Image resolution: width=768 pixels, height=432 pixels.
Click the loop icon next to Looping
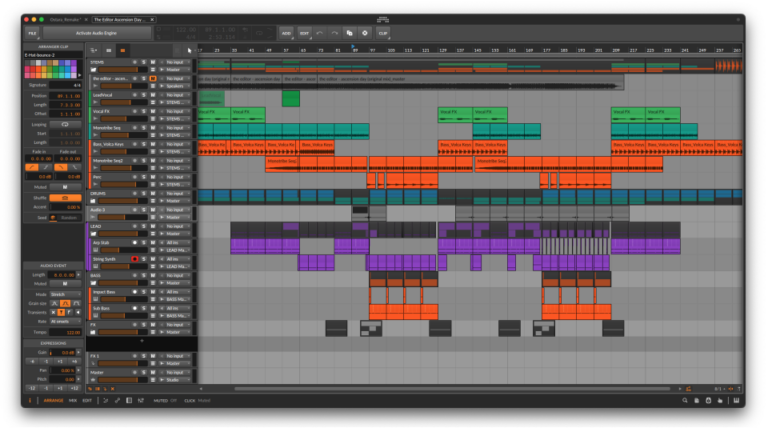coord(65,124)
